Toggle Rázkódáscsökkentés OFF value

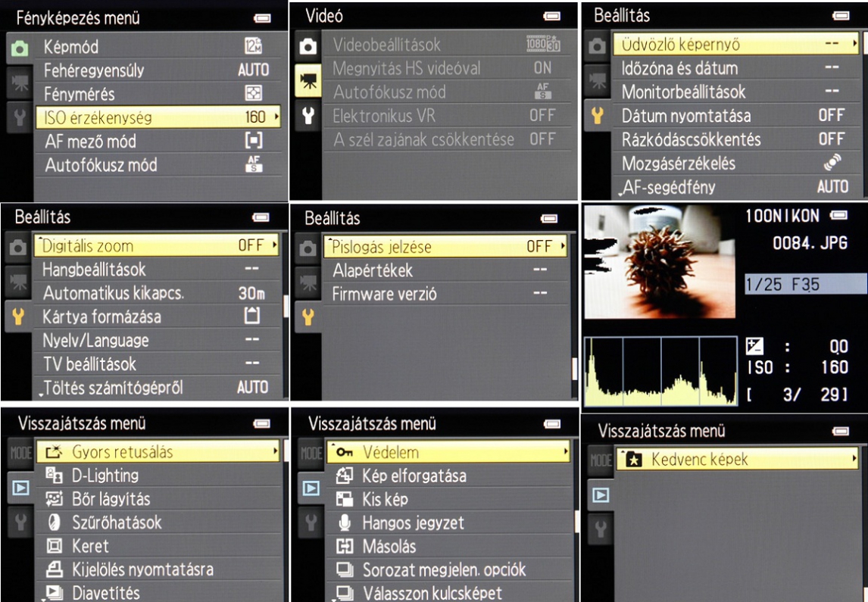[831, 139]
